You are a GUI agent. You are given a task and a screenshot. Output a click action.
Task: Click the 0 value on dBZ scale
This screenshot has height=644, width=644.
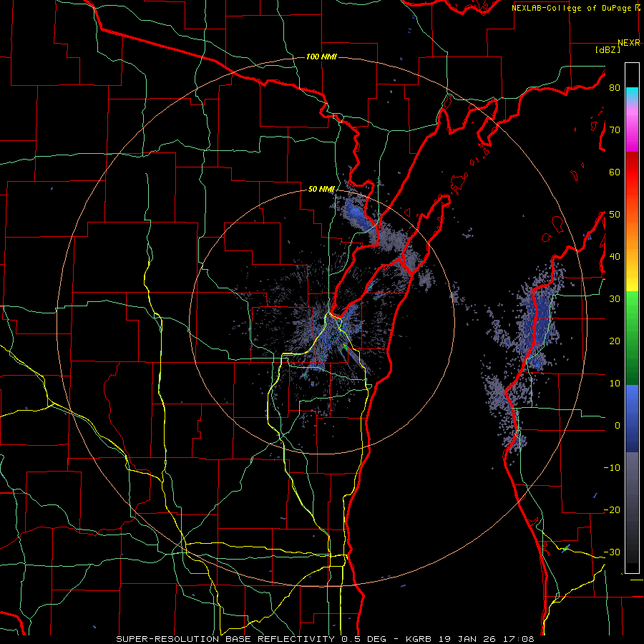coord(617,426)
